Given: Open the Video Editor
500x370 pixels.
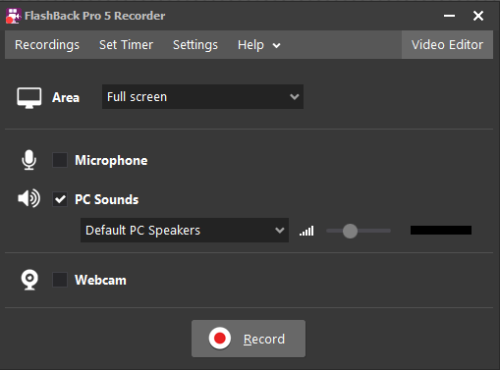Looking at the screenshot, I should [x=447, y=45].
